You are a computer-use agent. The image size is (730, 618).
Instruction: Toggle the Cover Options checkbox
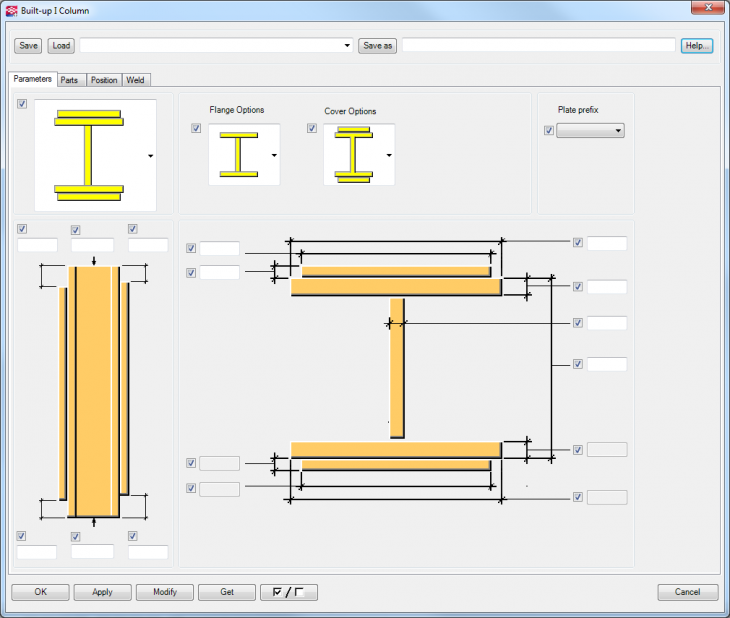[x=312, y=128]
